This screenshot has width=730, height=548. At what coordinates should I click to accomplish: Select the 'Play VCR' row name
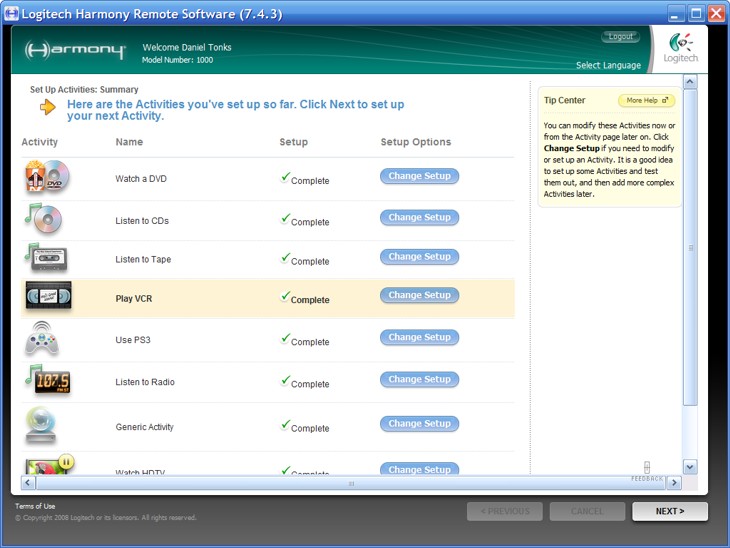pos(134,298)
